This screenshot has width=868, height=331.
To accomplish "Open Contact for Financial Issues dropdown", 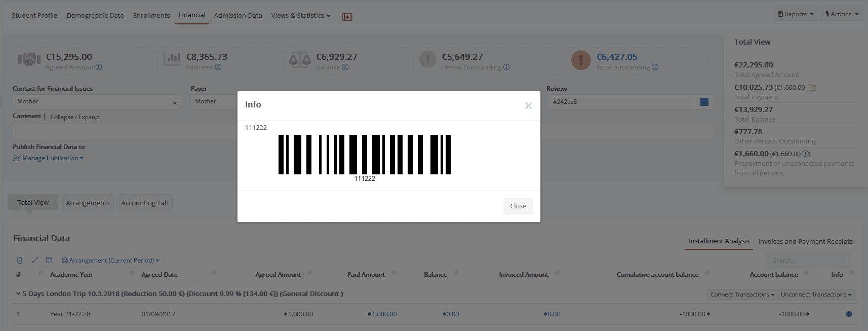I will point(96,102).
